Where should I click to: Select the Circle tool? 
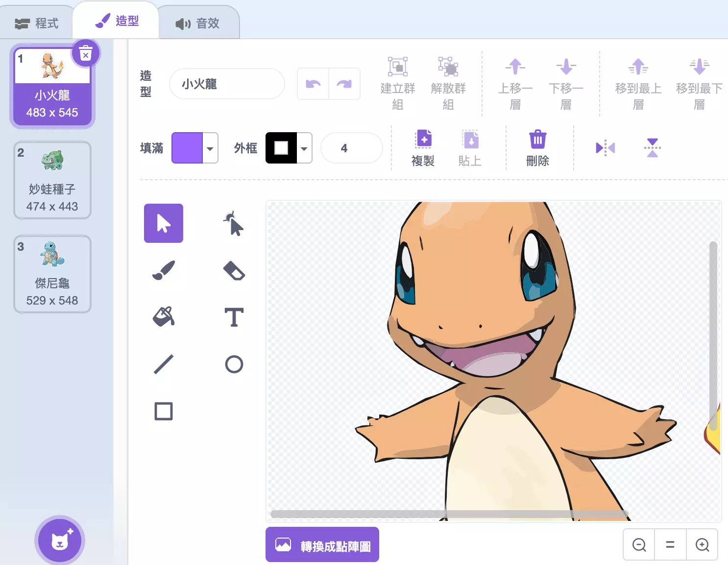click(234, 364)
